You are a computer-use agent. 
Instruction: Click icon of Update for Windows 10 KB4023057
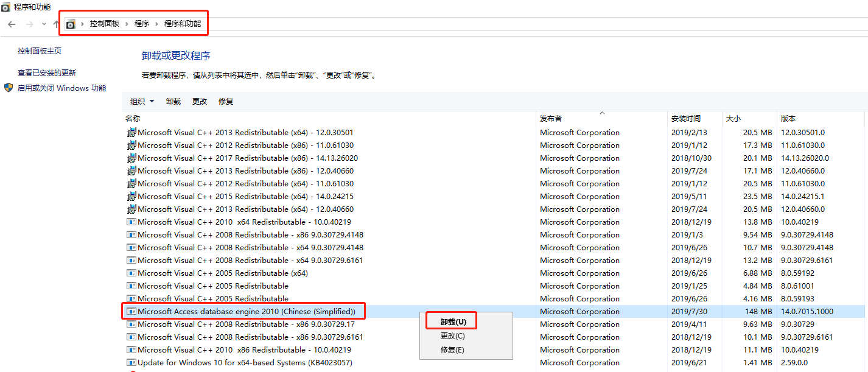131,362
